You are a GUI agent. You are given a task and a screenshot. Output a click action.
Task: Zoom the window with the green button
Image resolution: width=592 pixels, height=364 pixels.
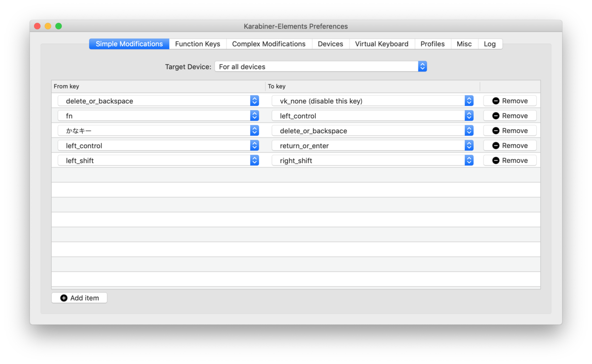tap(59, 26)
